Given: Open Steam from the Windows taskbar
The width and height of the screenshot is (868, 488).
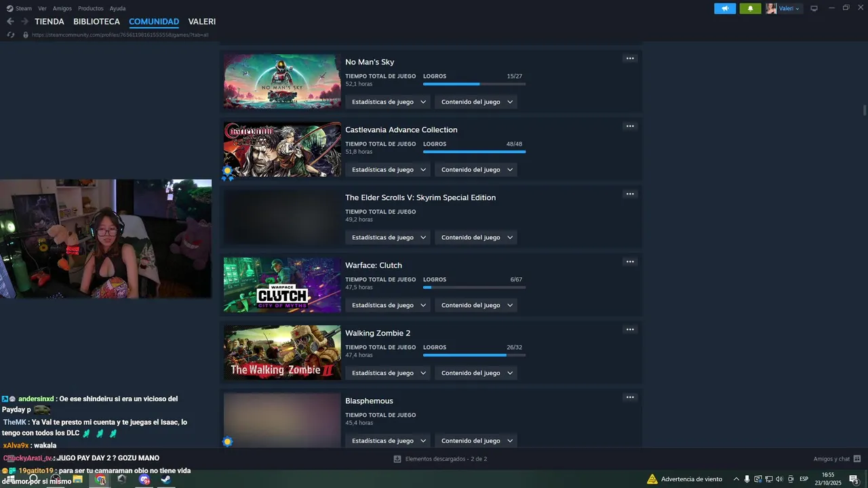Looking at the screenshot, I should click(165, 479).
